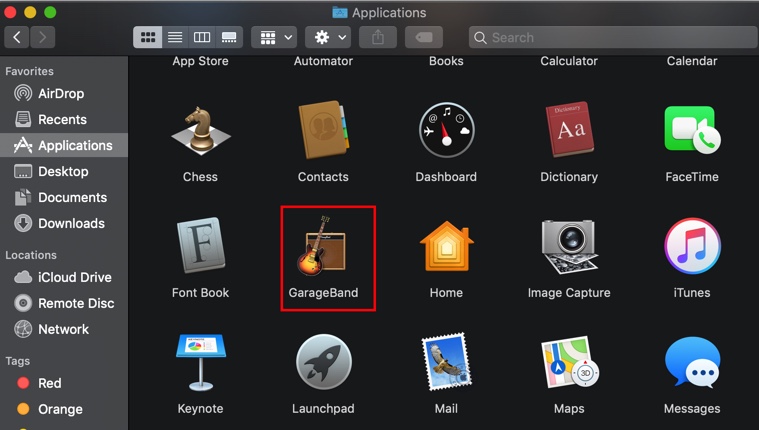759x430 pixels.
Task: Open the Launchpad rocket icon
Action: tap(323, 363)
